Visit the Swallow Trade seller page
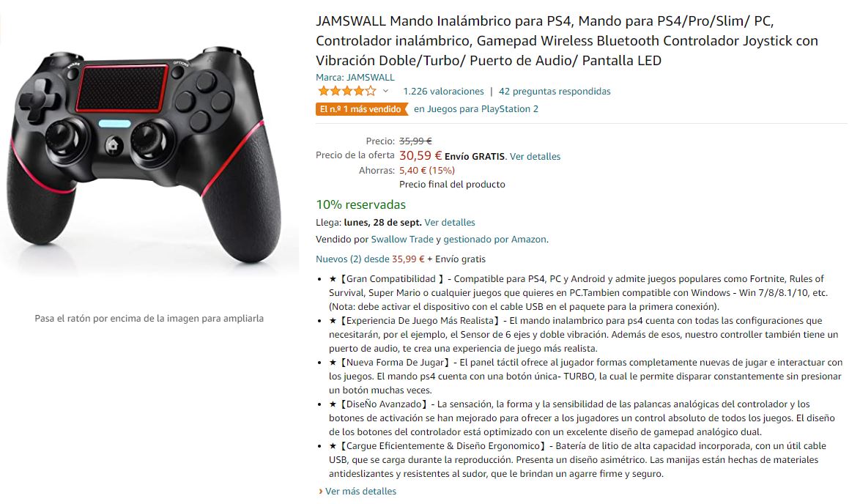The height and width of the screenshot is (504, 860). 402,239
